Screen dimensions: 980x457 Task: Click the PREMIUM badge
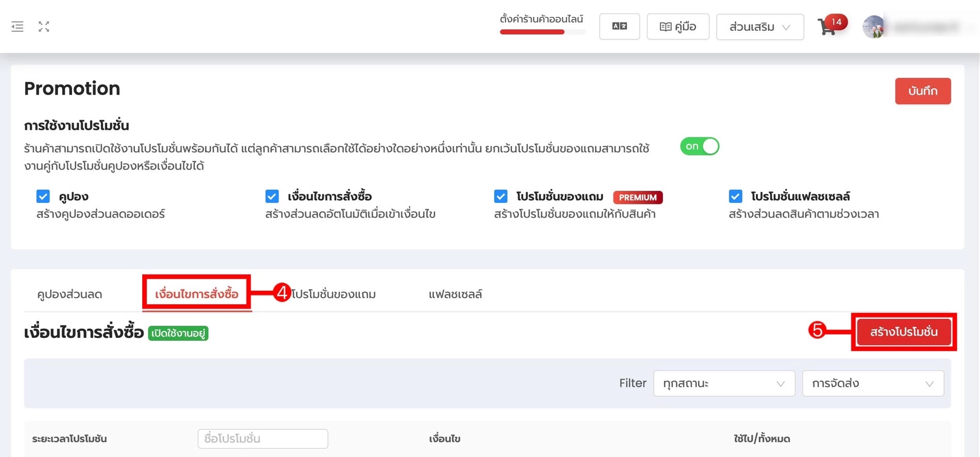point(638,197)
